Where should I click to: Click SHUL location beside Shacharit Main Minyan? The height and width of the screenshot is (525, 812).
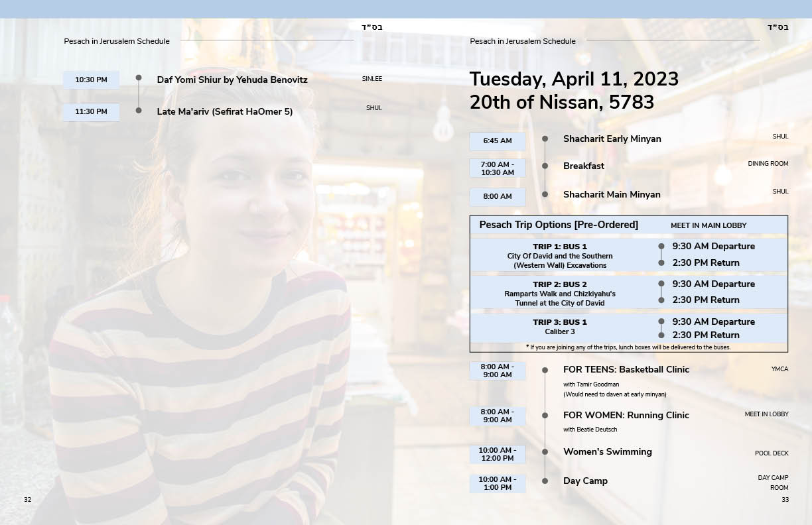pyautogui.click(x=780, y=192)
